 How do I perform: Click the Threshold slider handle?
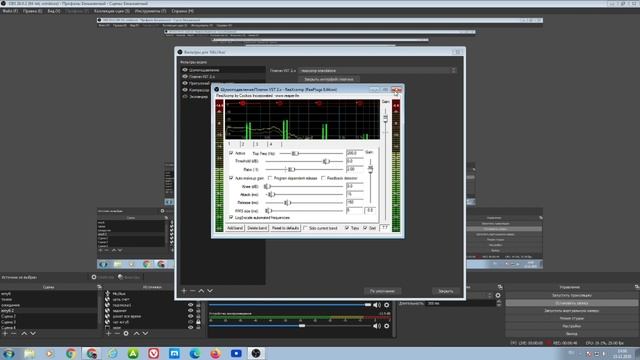point(326,161)
